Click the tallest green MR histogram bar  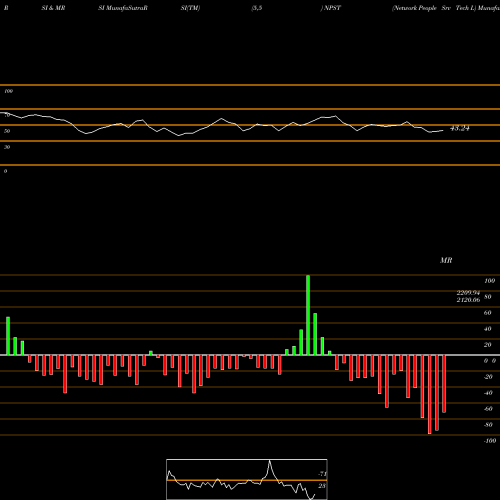[308, 315]
